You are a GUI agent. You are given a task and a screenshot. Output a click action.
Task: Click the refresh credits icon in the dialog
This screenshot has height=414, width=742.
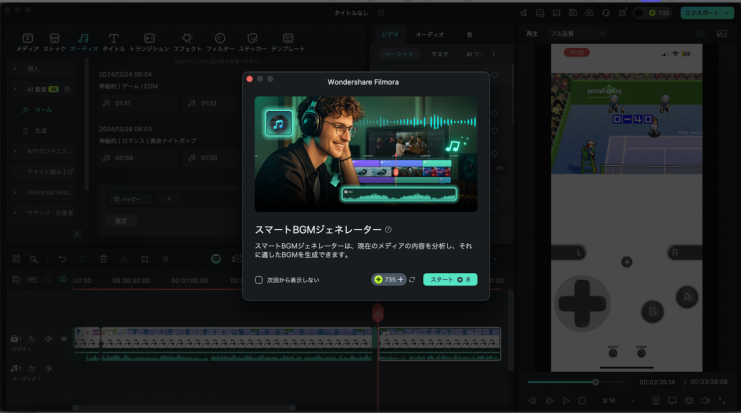[x=412, y=280]
